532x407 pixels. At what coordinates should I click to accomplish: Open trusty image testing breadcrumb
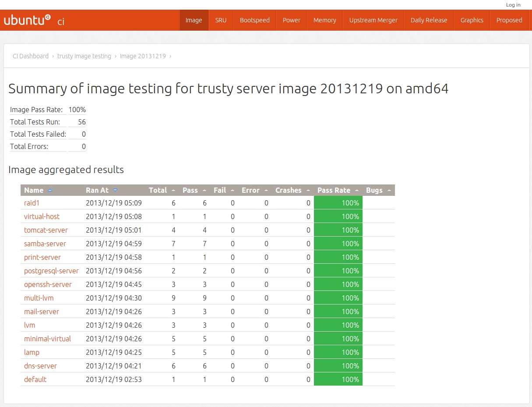[84, 56]
